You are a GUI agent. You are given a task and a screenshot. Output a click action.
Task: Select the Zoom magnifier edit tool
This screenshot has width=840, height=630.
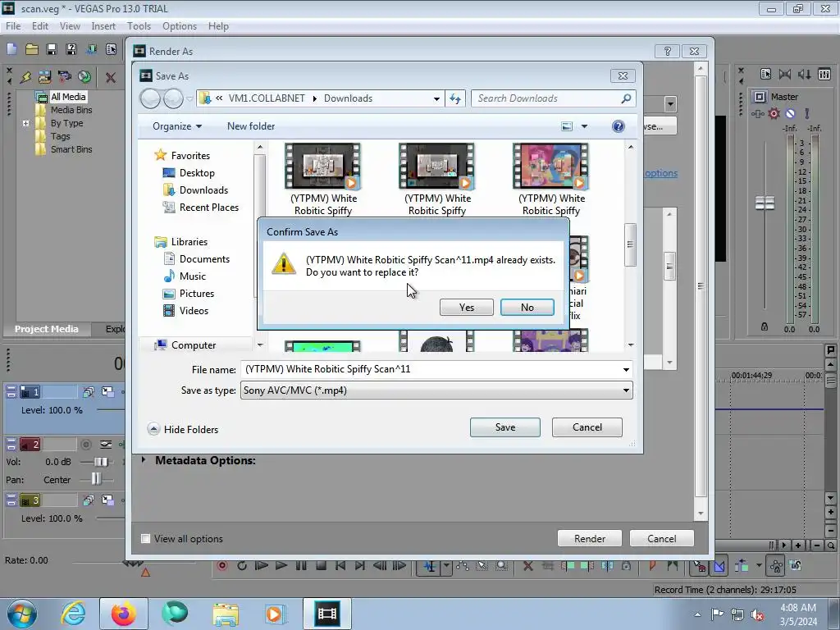coord(501,566)
